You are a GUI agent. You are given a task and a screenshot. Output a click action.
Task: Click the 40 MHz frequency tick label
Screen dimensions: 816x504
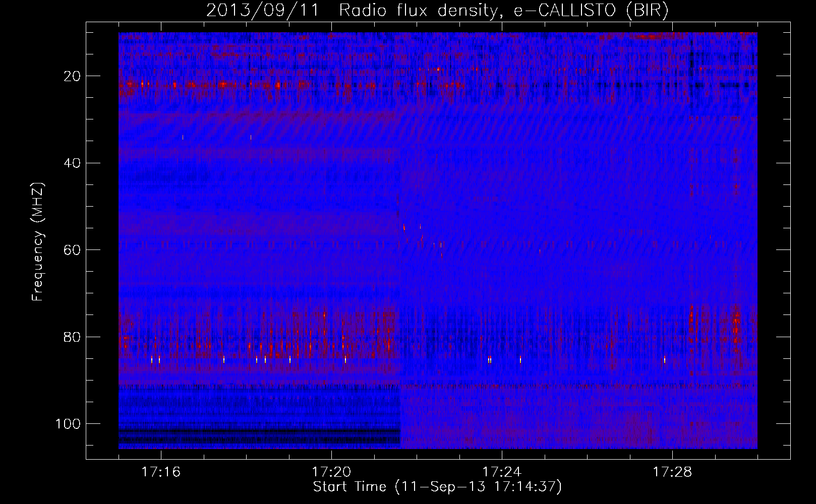pos(72,163)
